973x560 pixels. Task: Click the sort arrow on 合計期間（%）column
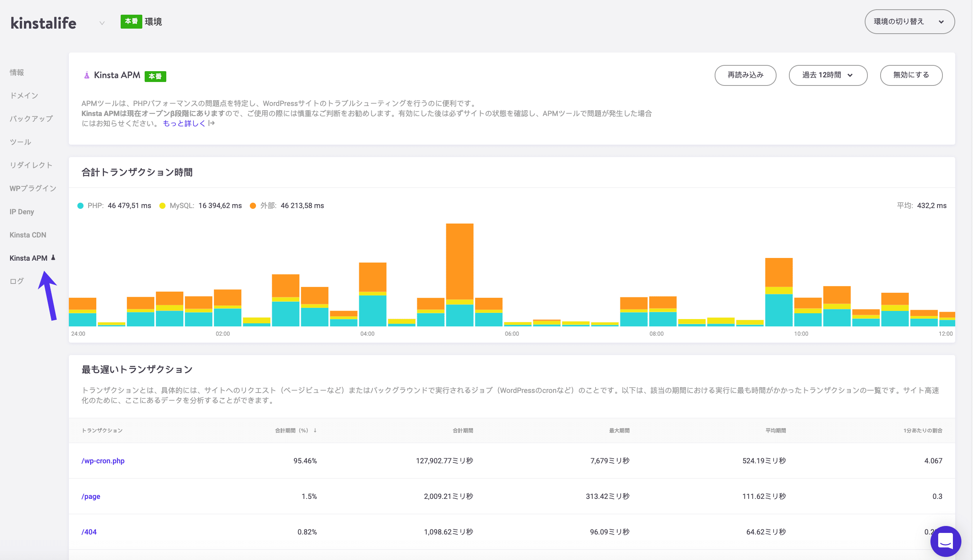316,430
